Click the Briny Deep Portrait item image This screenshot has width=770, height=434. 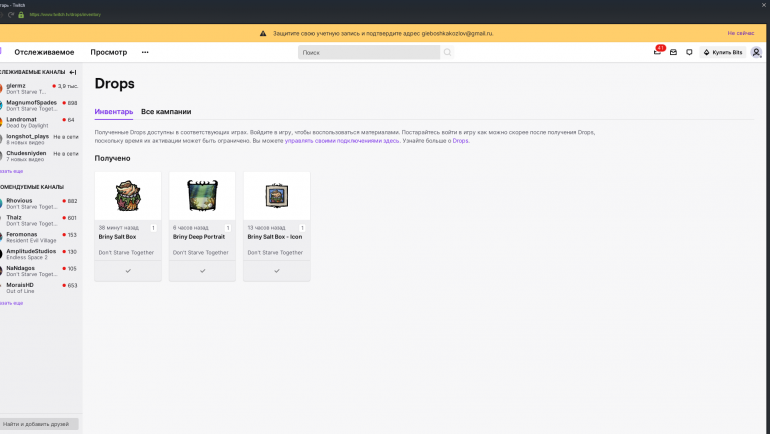tap(202, 195)
